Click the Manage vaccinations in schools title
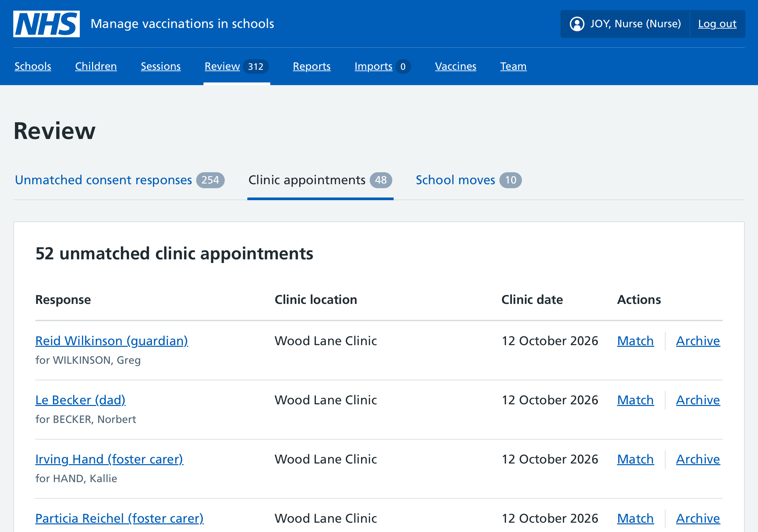The image size is (758, 532). 183,24
